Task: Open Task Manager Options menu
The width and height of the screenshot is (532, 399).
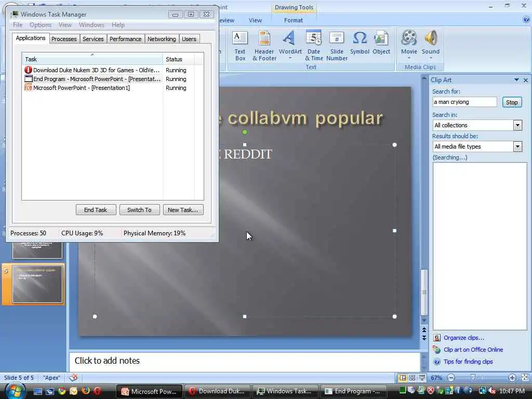Action: (x=41, y=25)
